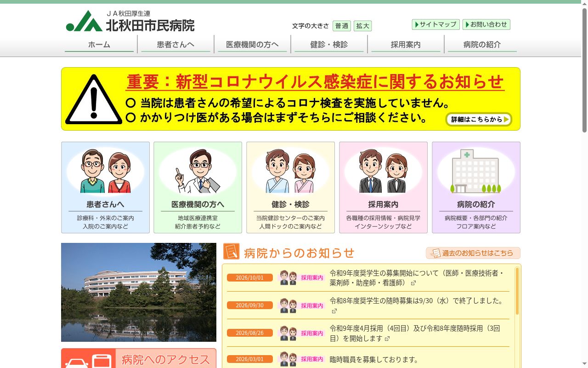The image size is (588, 368).
Task: Click 2026/08/26 date badge
Action: (250, 333)
